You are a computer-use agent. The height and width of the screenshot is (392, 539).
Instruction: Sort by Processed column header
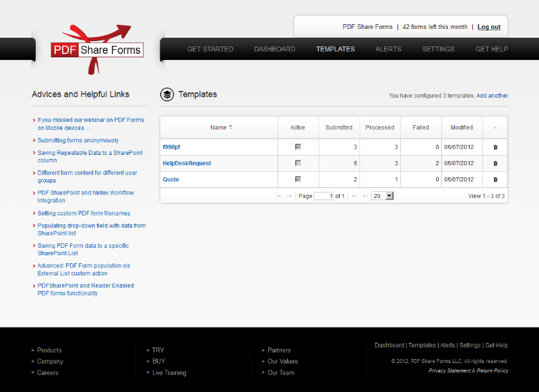click(x=380, y=127)
